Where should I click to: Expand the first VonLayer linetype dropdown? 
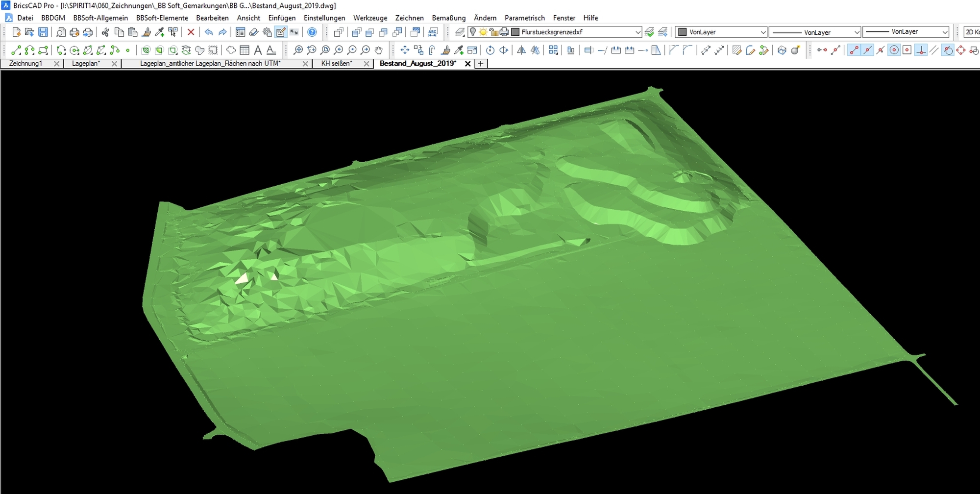coord(857,32)
